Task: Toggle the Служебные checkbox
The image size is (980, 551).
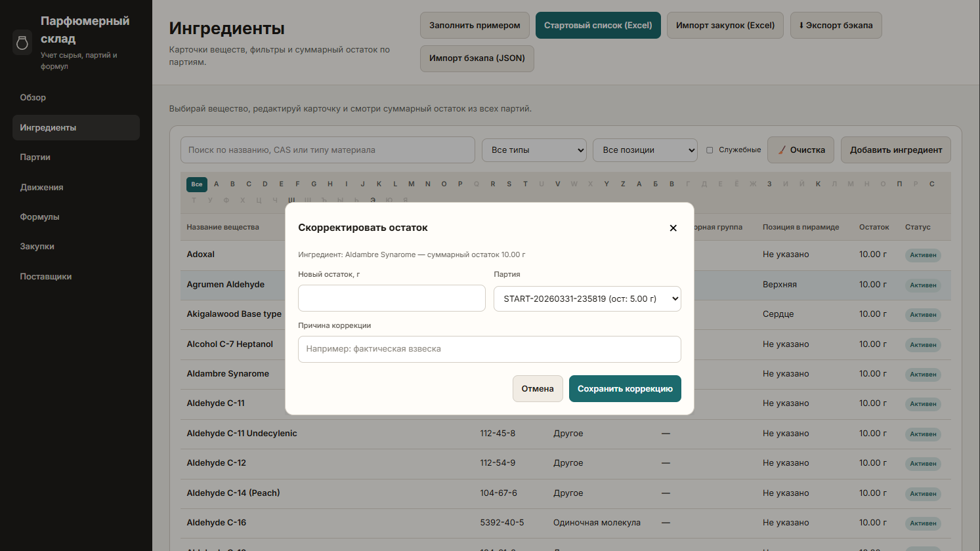Action: [x=710, y=150]
